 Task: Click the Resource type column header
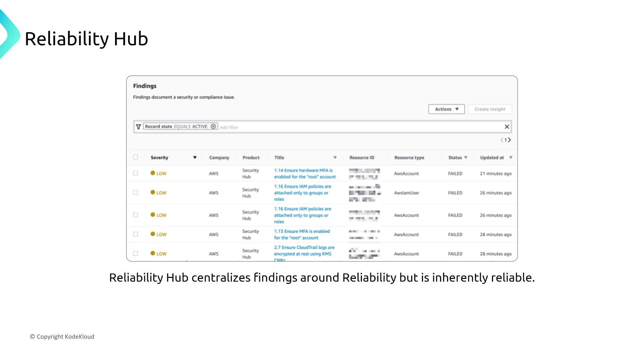(409, 158)
